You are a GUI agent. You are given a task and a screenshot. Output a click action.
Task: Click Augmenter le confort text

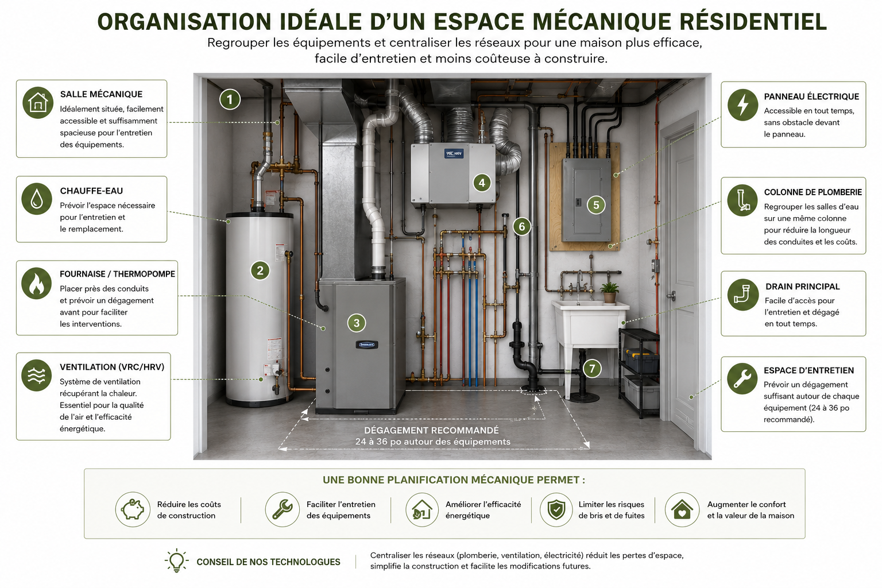click(751, 510)
